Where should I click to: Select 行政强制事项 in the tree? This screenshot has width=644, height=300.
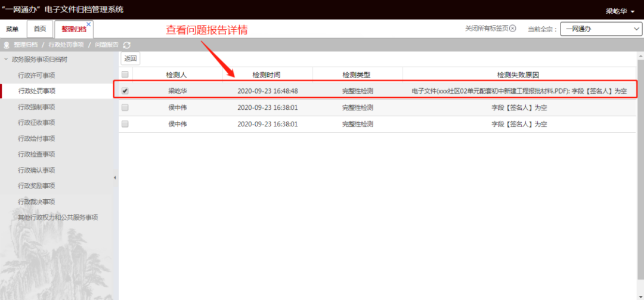click(36, 107)
